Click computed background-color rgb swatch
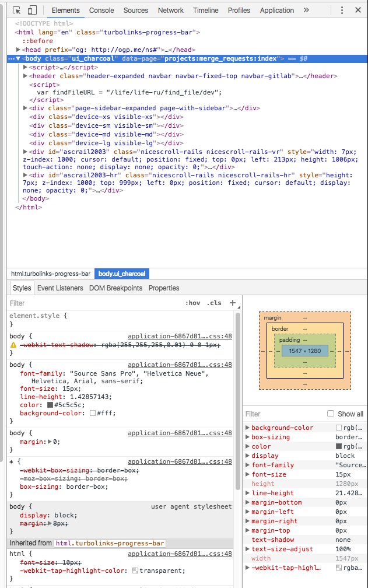Screen dimensions: 368x588 (x=339, y=428)
